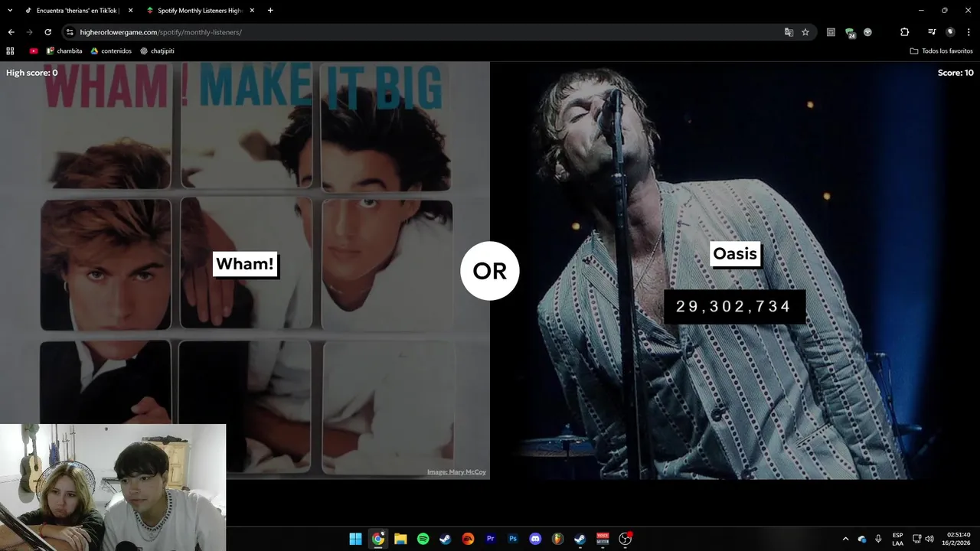The width and height of the screenshot is (980, 551).
Task: Open the YouTube bookmark icon
Action: (x=34, y=51)
